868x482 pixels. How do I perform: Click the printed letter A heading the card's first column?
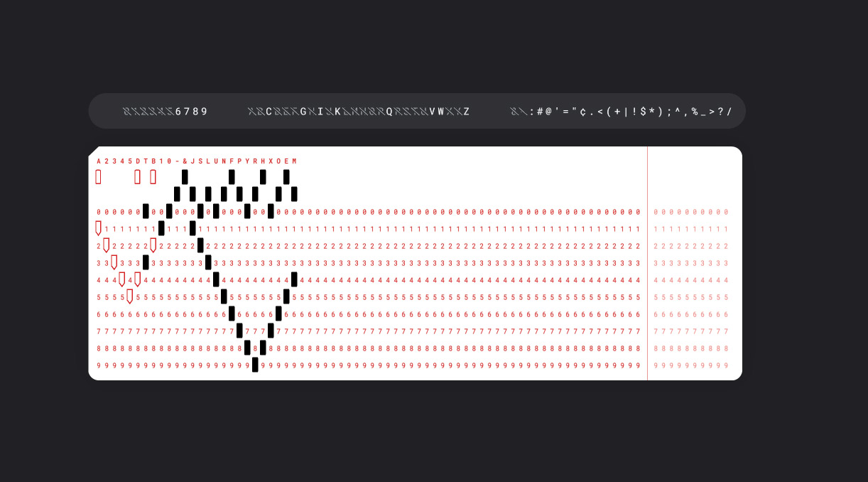pyautogui.click(x=99, y=161)
